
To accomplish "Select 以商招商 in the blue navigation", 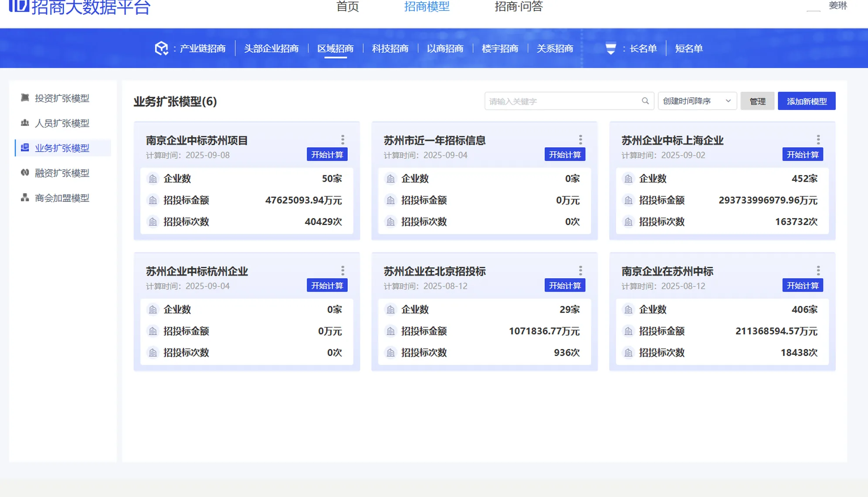I will (445, 48).
